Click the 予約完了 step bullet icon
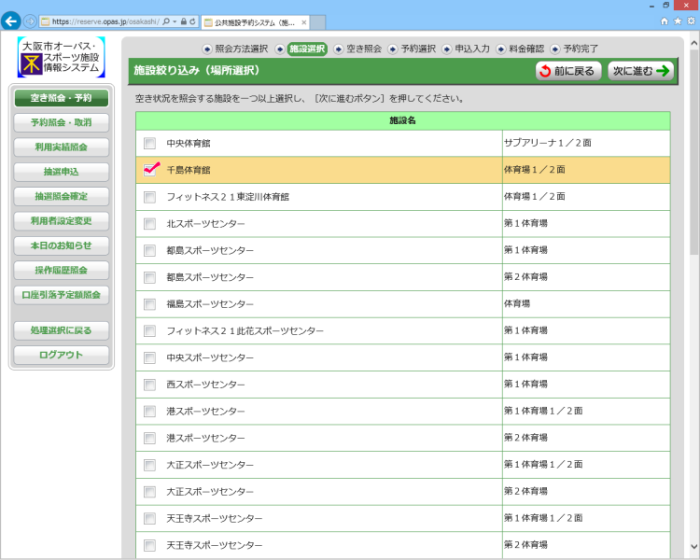 [555, 49]
